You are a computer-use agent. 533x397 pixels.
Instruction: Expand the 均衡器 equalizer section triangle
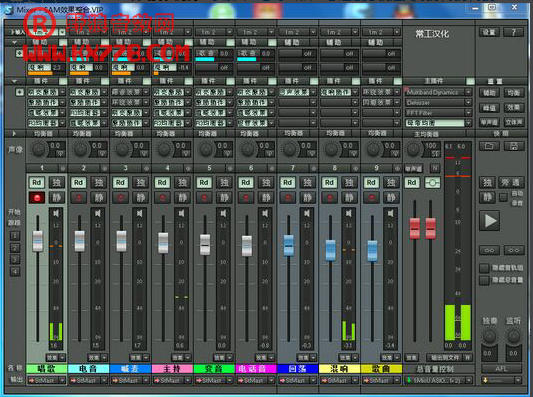click(14, 134)
